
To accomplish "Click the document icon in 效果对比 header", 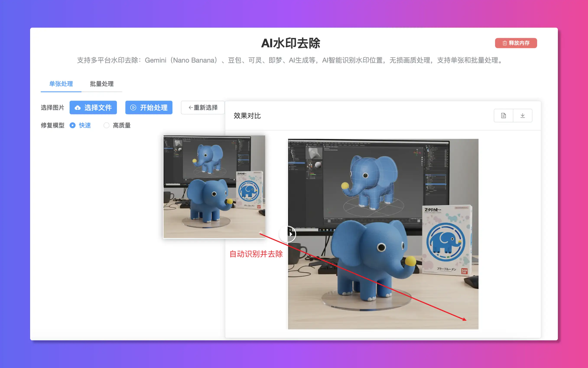I will point(503,116).
